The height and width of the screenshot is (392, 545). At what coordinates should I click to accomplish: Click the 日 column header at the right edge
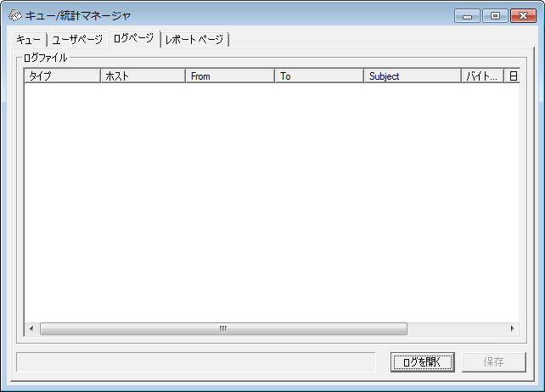click(x=512, y=76)
